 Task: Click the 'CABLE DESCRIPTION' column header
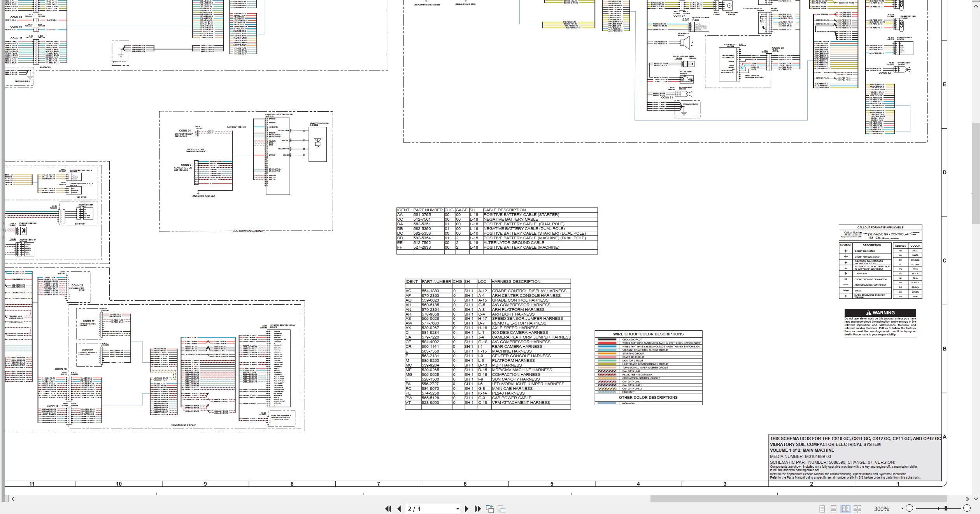[504, 210]
